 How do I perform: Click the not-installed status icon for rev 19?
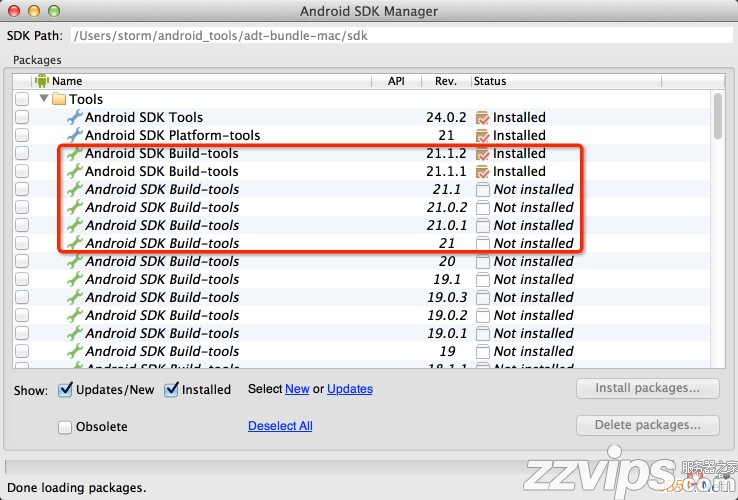click(482, 351)
